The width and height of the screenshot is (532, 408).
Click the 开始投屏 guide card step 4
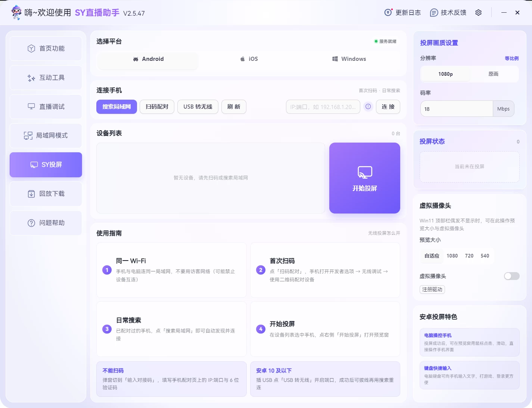pos(325,329)
